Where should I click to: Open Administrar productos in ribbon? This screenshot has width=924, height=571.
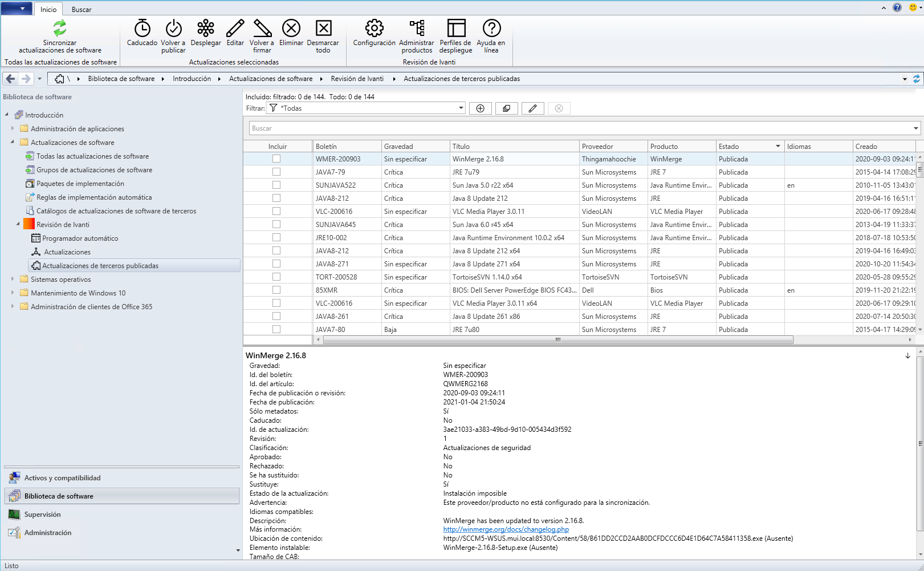(x=416, y=29)
